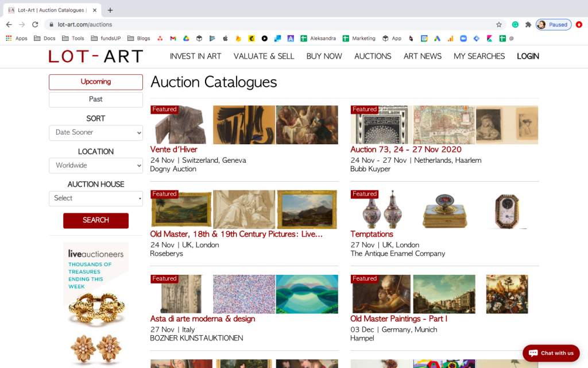Open the Apps grid shortcut
This screenshot has width=588, height=368.
17,39
